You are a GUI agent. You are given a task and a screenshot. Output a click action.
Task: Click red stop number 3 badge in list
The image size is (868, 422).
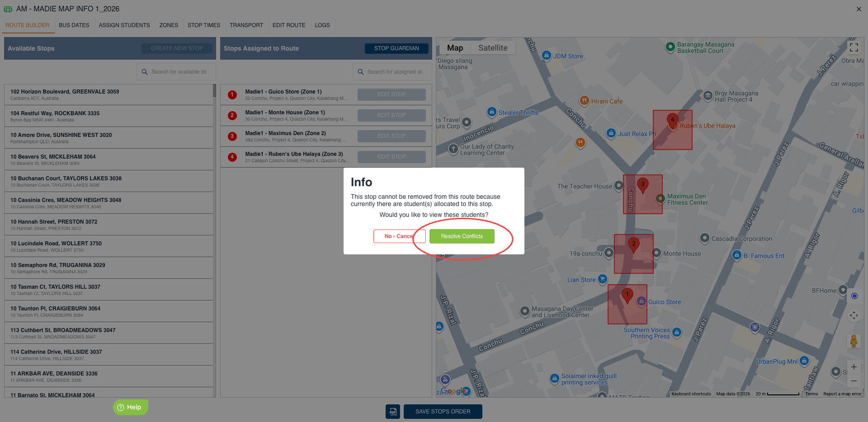[232, 136]
